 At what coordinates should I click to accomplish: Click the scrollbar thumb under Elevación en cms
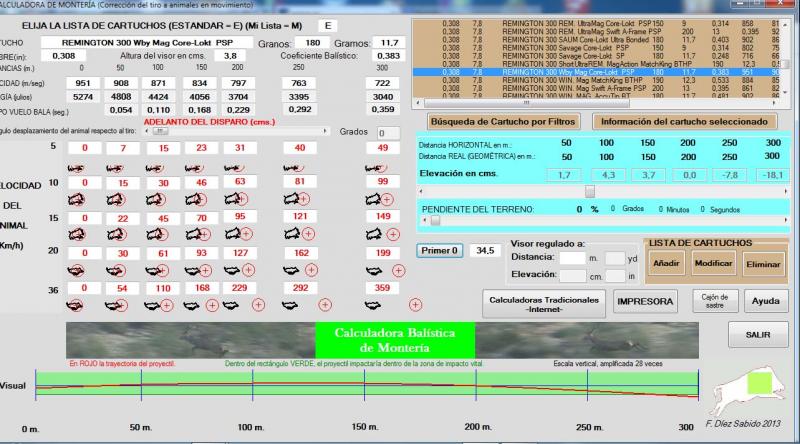click(590, 191)
